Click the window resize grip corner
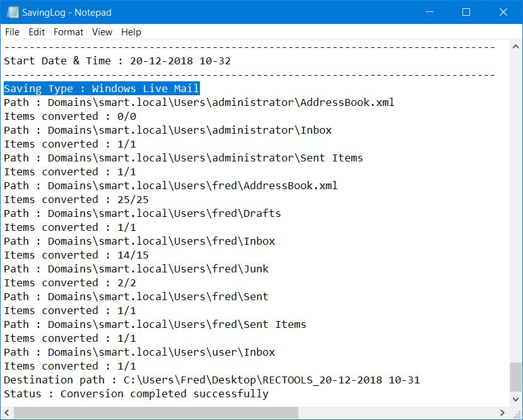The width and height of the screenshot is (523, 420). pos(515,413)
